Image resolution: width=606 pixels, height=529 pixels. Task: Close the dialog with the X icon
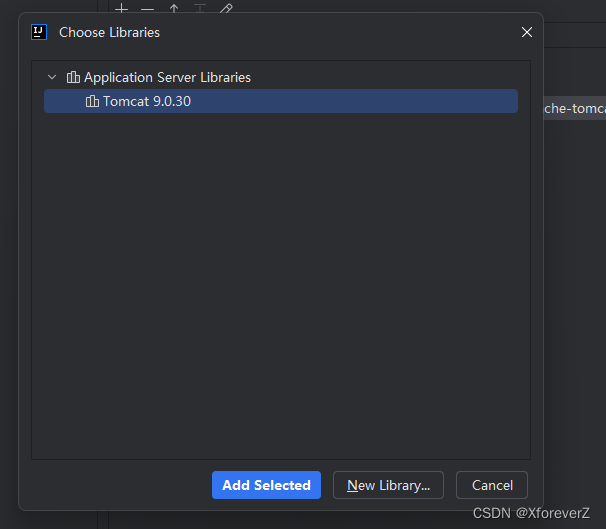(x=527, y=32)
